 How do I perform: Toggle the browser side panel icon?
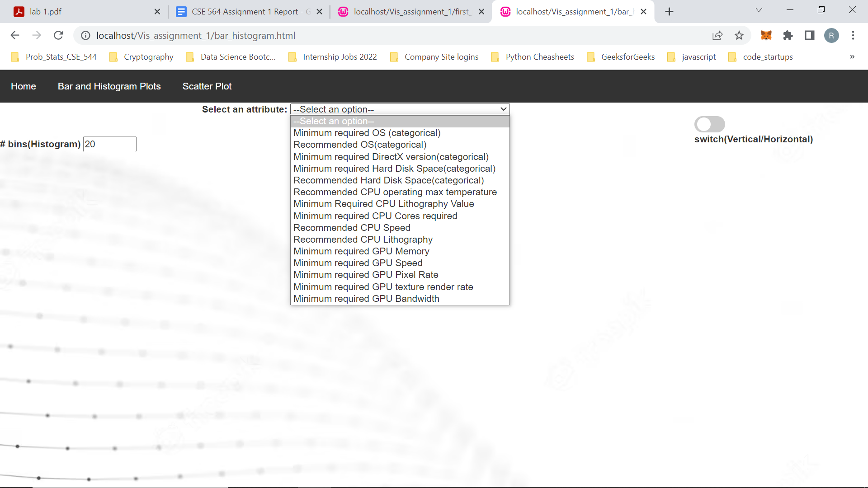click(809, 35)
